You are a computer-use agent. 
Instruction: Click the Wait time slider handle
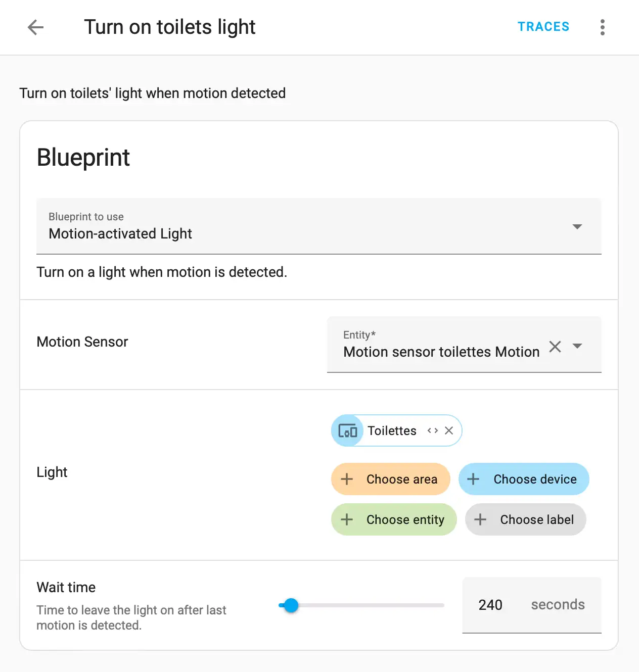click(x=291, y=605)
